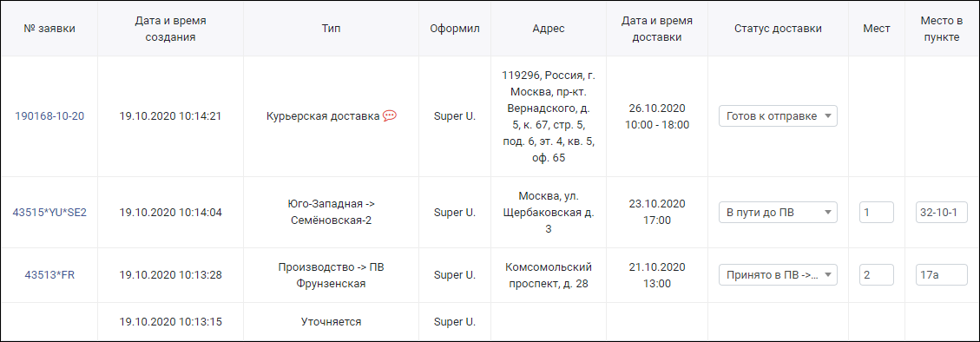Click the place field with 17а
This screenshot has height=342, width=980.
(941, 274)
